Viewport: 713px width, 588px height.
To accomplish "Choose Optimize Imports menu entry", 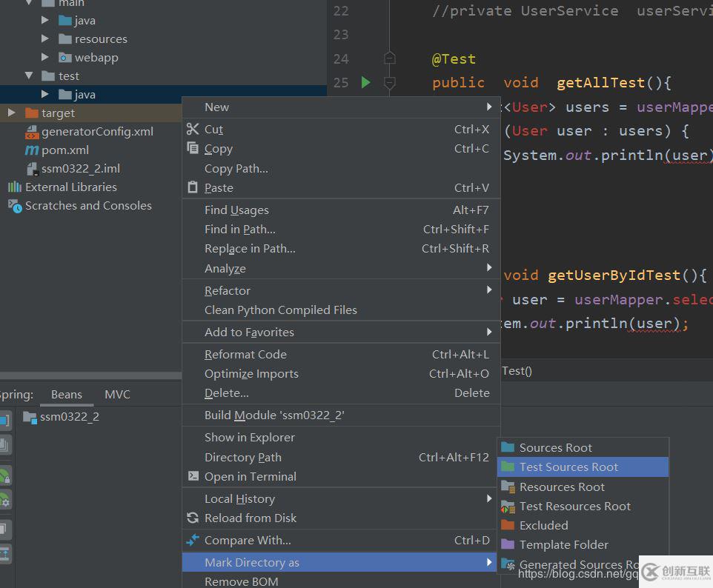I will (341, 373).
